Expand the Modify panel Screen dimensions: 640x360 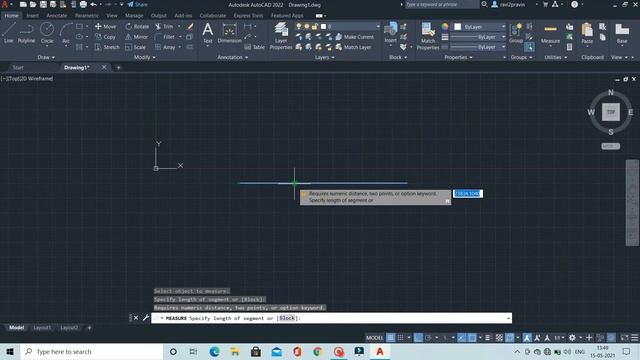[145, 58]
